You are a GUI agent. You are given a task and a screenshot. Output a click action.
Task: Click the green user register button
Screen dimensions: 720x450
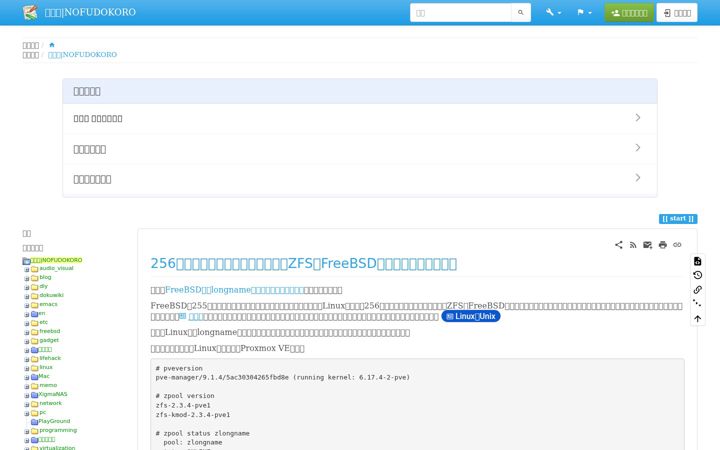pyautogui.click(x=629, y=13)
